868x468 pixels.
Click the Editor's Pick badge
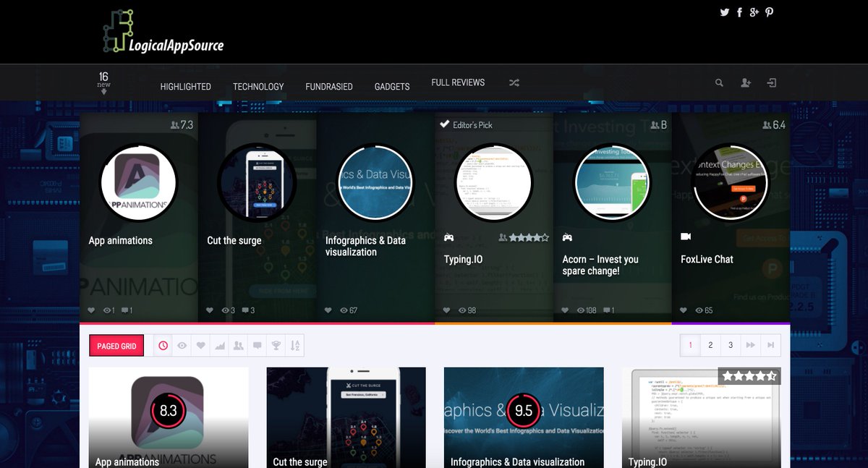tap(466, 124)
